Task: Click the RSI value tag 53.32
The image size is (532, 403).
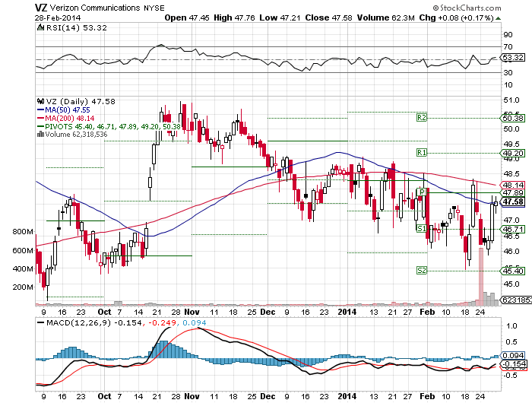Action: point(513,57)
